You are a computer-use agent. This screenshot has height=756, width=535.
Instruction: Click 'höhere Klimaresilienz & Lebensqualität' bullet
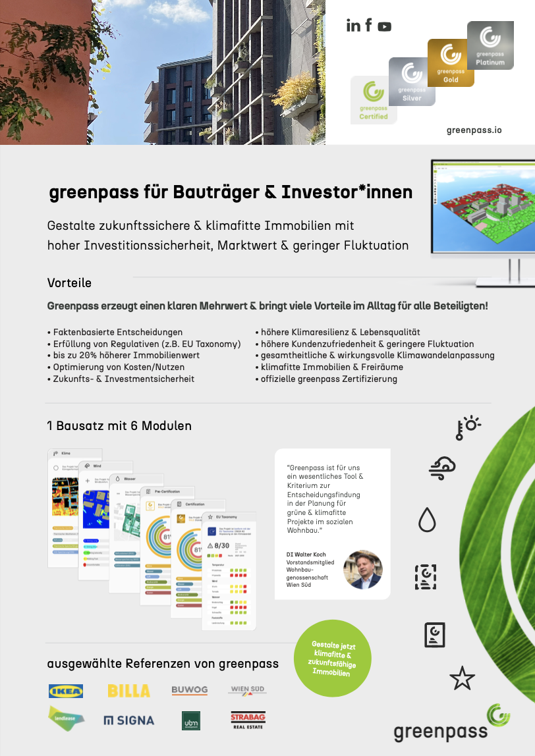(338, 332)
